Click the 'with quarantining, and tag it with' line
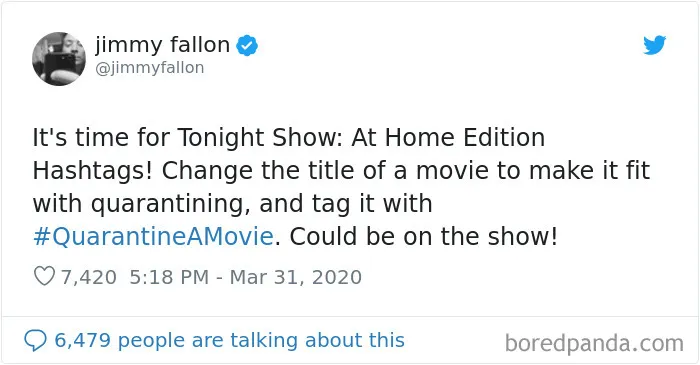Image resolution: width=700 pixels, height=365 pixels. pos(233,204)
